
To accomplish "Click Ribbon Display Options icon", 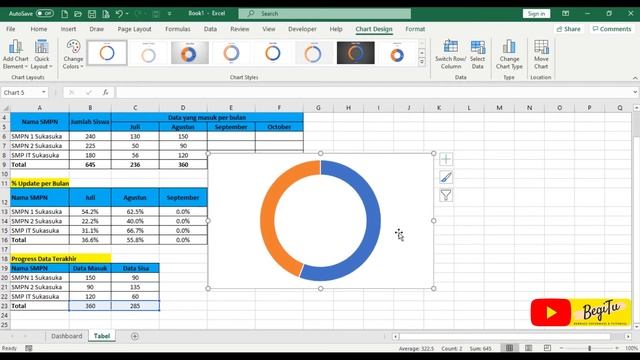I will [565, 13].
